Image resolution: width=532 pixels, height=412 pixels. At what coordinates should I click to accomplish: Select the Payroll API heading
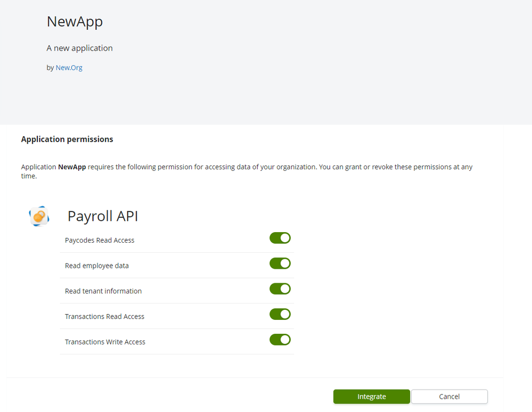(102, 216)
